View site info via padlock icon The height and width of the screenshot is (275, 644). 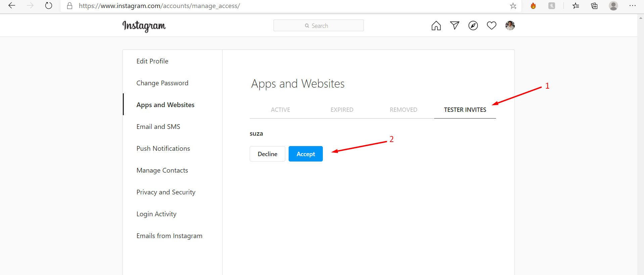point(70,6)
